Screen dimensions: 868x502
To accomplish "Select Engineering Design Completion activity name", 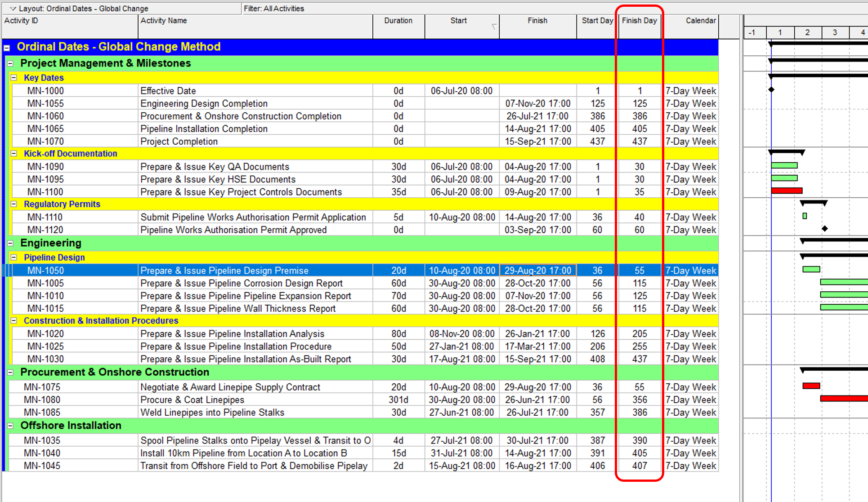I will [x=204, y=103].
